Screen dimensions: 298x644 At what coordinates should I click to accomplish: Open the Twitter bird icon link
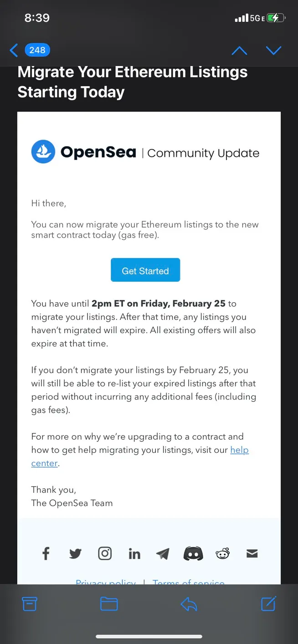coord(75,553)
